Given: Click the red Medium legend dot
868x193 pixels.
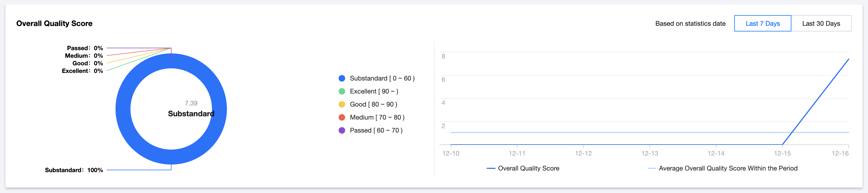Looking at the screenshot, I should tap(342, 117).
